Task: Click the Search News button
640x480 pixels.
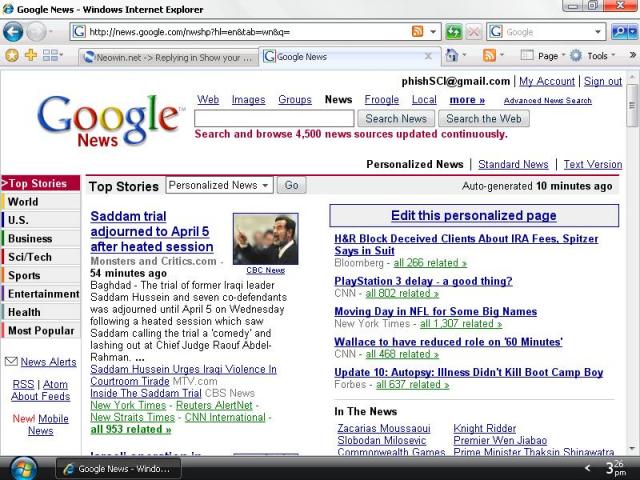Action: (x=396, y=118)
